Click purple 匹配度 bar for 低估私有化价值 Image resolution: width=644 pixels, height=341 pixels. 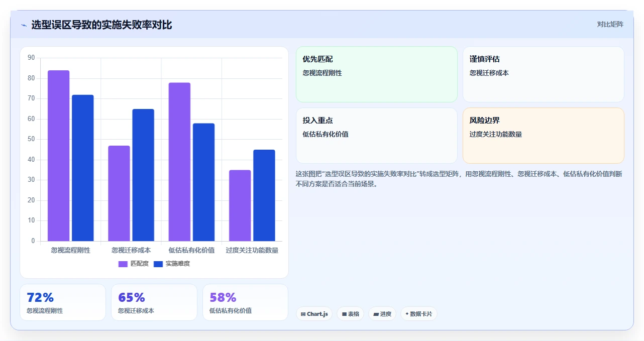click(x=179, y=162)
